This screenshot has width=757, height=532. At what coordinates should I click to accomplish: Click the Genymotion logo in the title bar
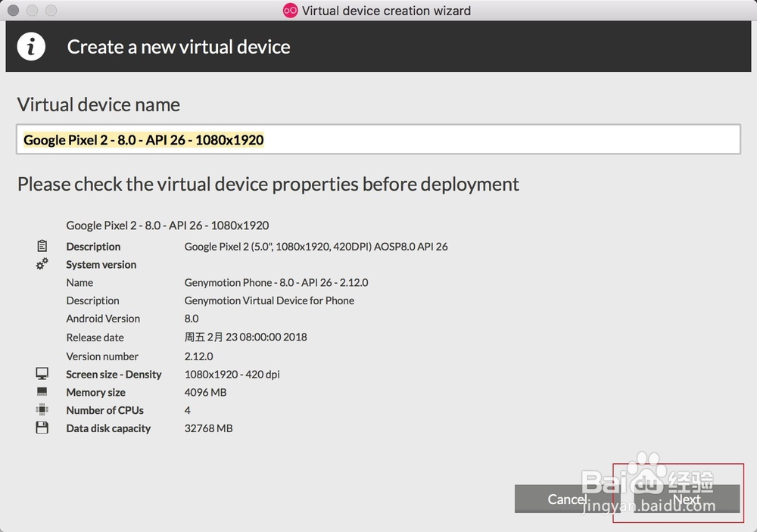pos(290,11)
